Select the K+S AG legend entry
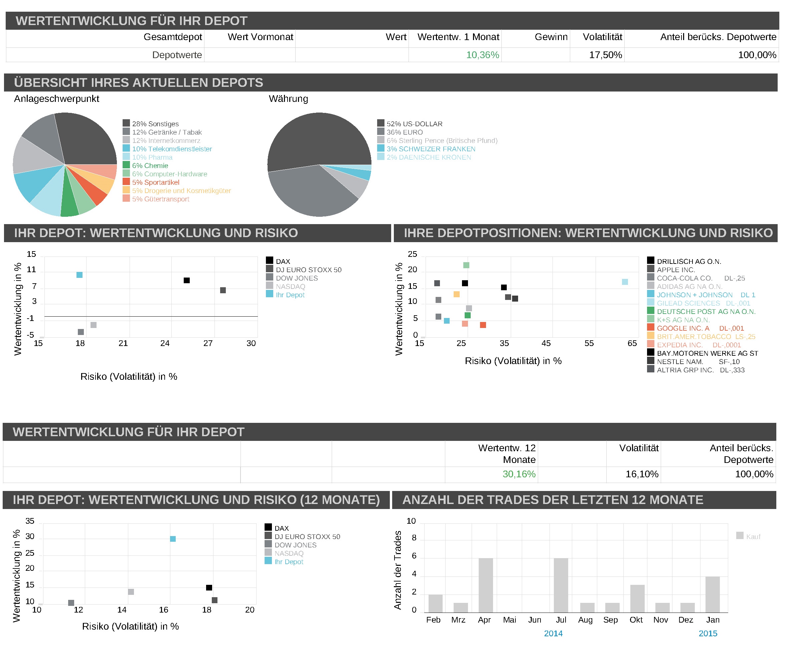The width and height of the screenshot is (785, 672). click(683, 320)
